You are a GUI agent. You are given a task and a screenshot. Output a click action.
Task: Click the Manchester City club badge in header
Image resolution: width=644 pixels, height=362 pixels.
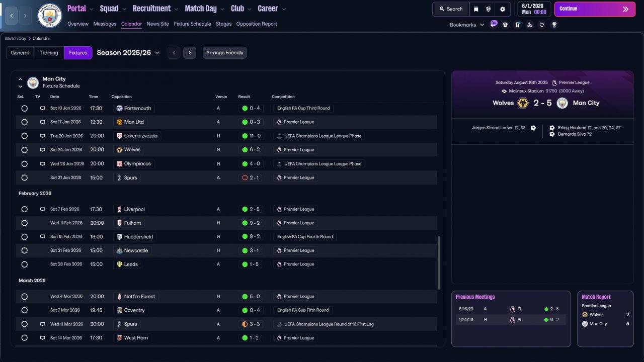point(50,16)
